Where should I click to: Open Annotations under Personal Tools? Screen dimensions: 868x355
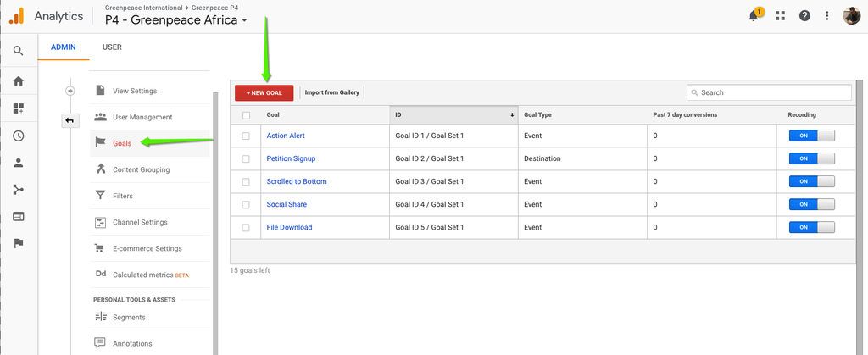tap(132, 343)
